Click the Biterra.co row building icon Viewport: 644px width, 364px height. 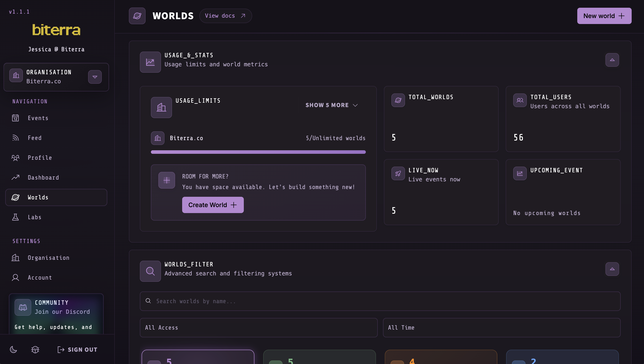(x=157, y=138)
